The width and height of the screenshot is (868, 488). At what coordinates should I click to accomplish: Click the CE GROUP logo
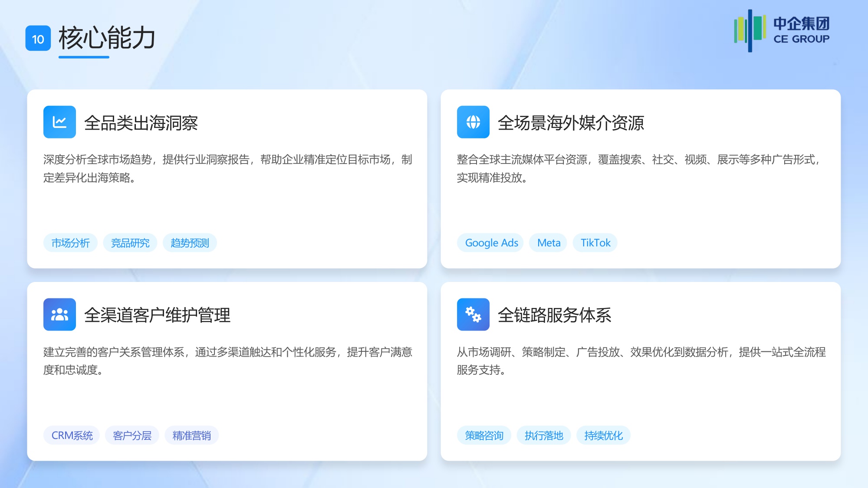(x=782, y=30)
